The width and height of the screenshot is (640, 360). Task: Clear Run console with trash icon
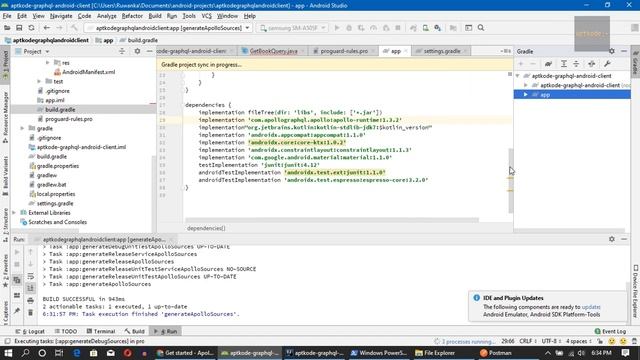tap(30, 313)
